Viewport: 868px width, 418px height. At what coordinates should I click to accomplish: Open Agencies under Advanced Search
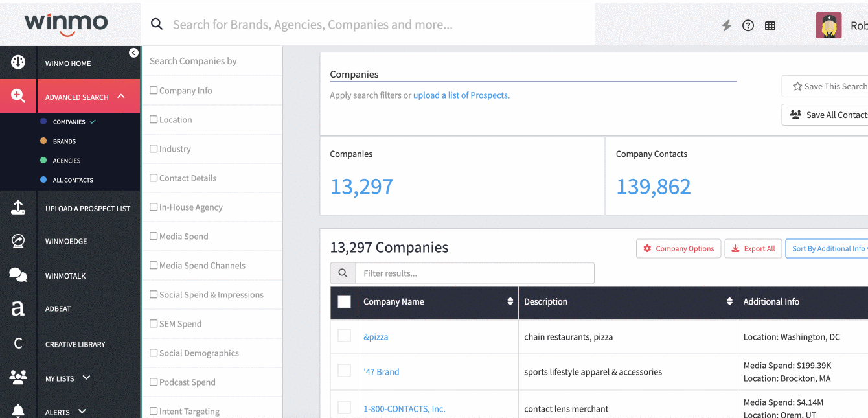pyautogui.click(x=67, y=161)
